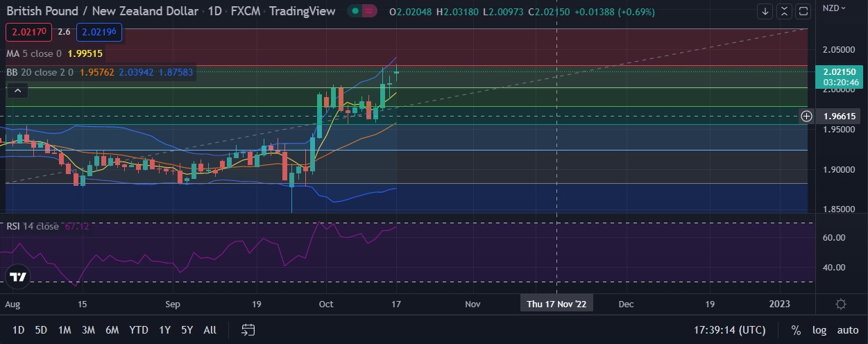Click the collapse pane icon with opposing chevrons
Screen dimensions: 868x344
coord(784,11)
